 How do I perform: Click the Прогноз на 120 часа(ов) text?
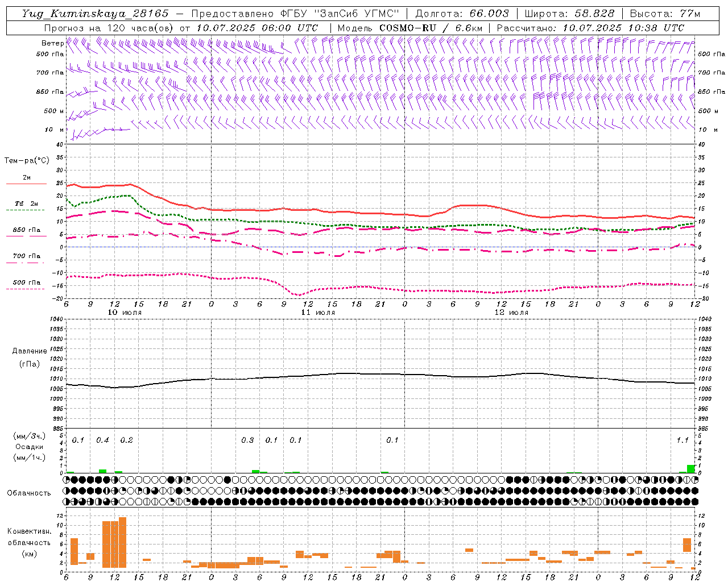click(x=109, y=28)
